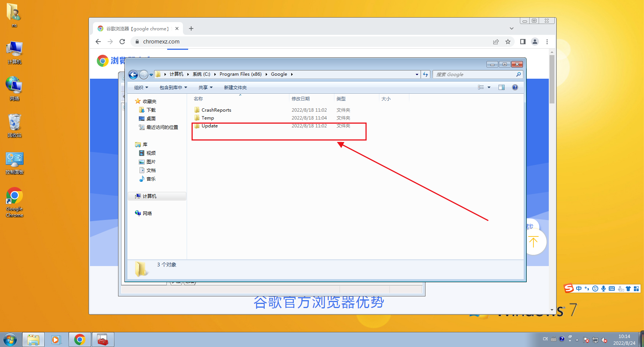Click 系统 (C:) in the breadcrumb
The image size is (644, 347).
(201, 74)
